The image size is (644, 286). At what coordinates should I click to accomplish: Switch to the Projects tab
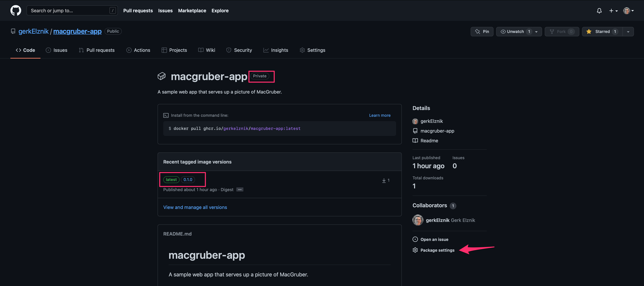point(174,50)
